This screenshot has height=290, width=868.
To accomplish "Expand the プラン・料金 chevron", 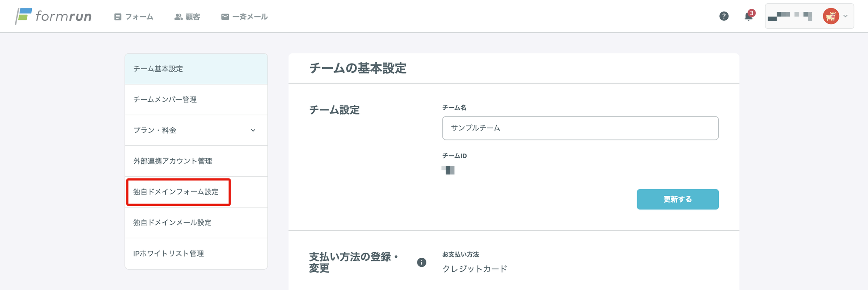I will coord(253,131).
